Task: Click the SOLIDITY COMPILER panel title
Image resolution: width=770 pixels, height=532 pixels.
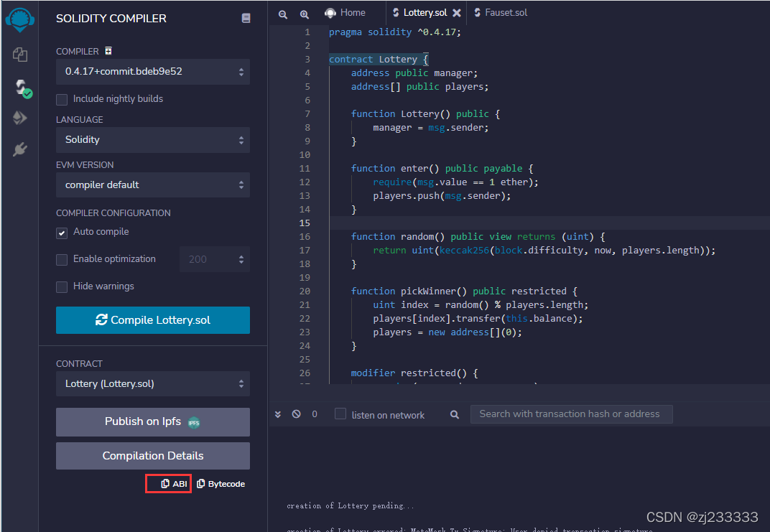Action: point(111,19)
